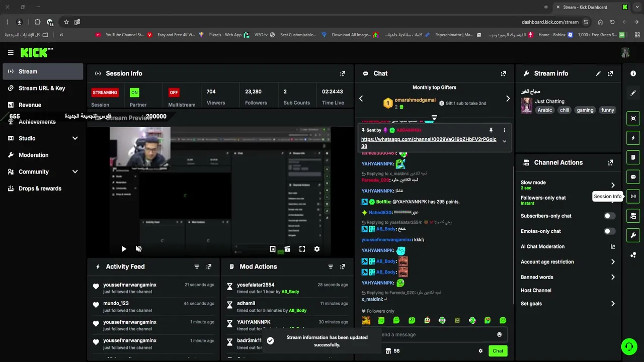Toggle the Channel Actions sidebar icon
Image resolution: width=644 pixels, height=362 pixels.
pyautogui.click(x=633, y=216)
